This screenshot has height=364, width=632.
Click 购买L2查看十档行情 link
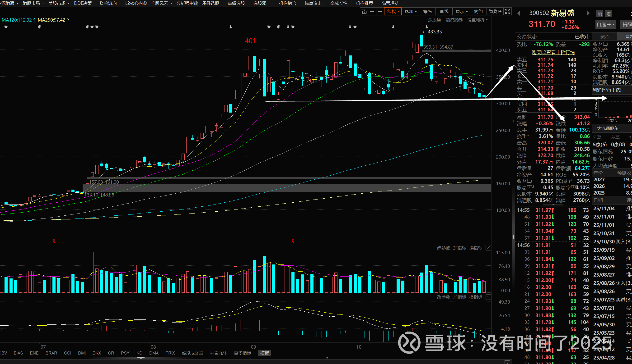pos(553,53)
